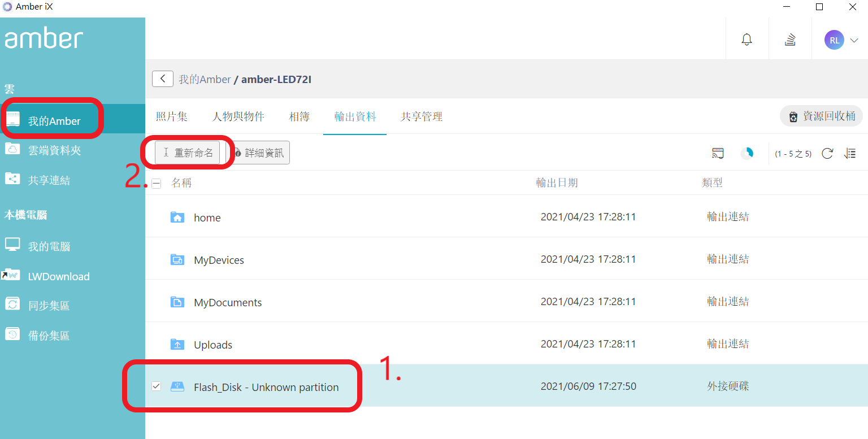Click the 重新命名 rename button
Viewport: 868px width, 439px height.
(188, 153)
